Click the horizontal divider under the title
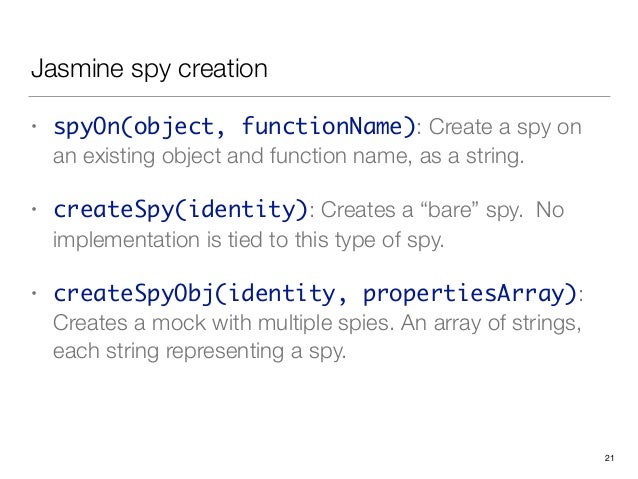Screen dimensions: 638x479 click(x=319, y=96)
